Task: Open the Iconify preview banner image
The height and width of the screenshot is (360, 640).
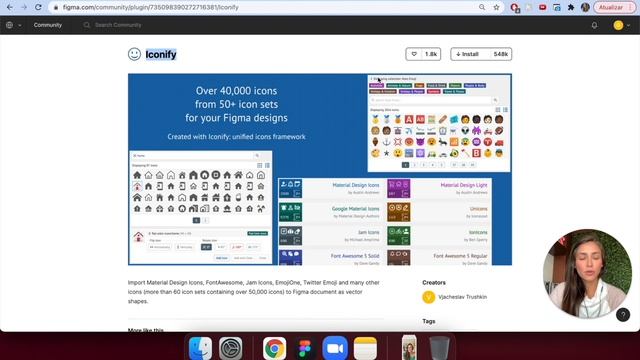Action: (320, 169)
